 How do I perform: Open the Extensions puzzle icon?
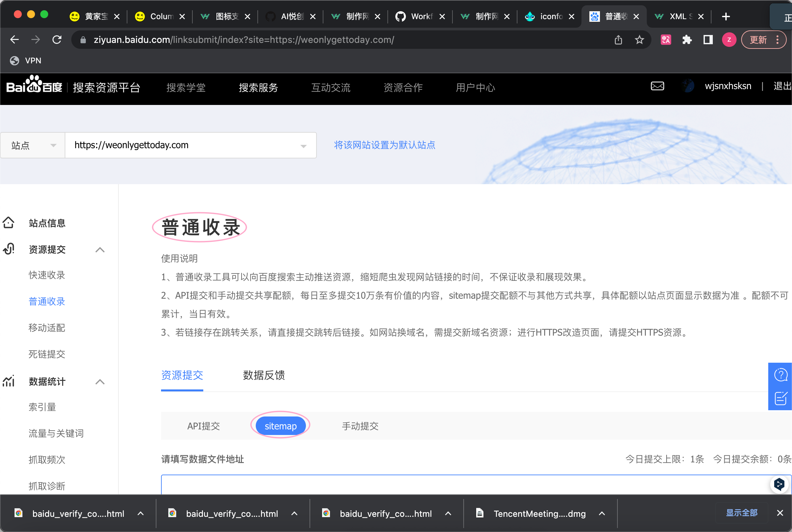click(x=687, y=40)
